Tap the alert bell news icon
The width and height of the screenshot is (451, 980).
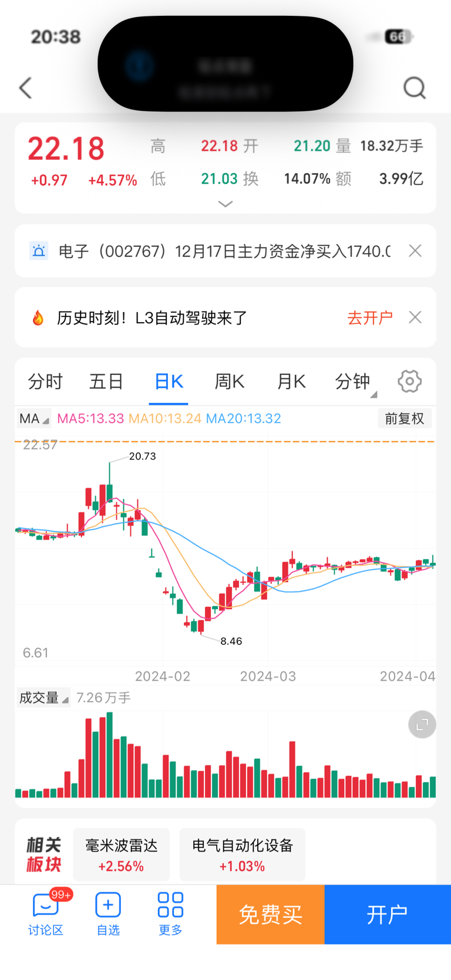(39, 251)
